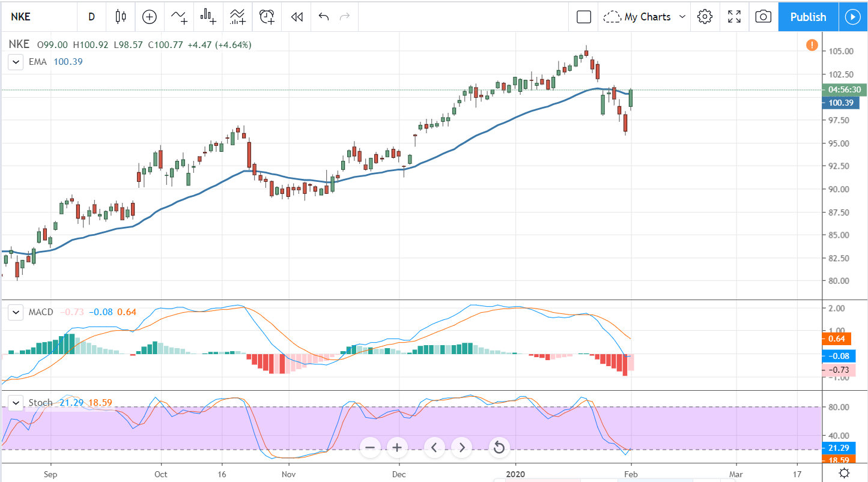
Task: Open the Indicator templates icon
Action: click(x=238, y=17)
